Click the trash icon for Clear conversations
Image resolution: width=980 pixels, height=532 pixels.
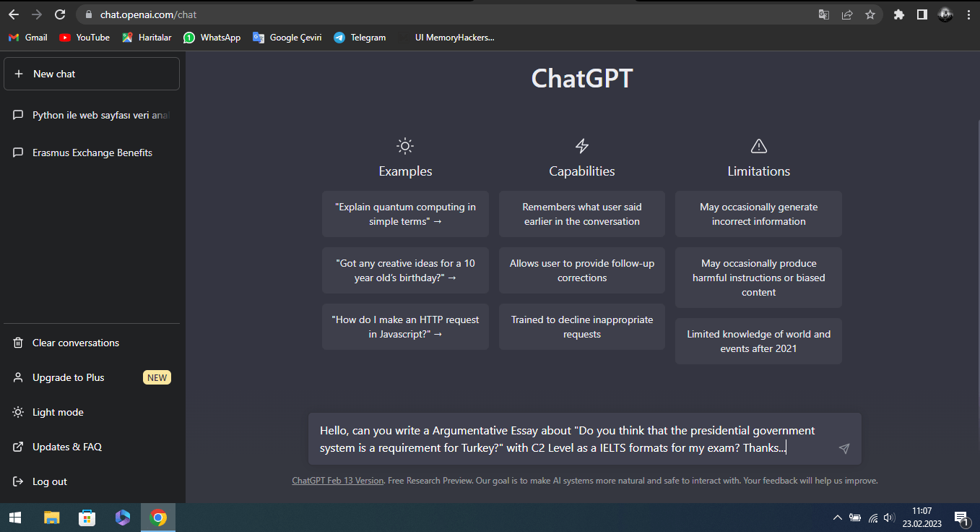tap(18, 343)
